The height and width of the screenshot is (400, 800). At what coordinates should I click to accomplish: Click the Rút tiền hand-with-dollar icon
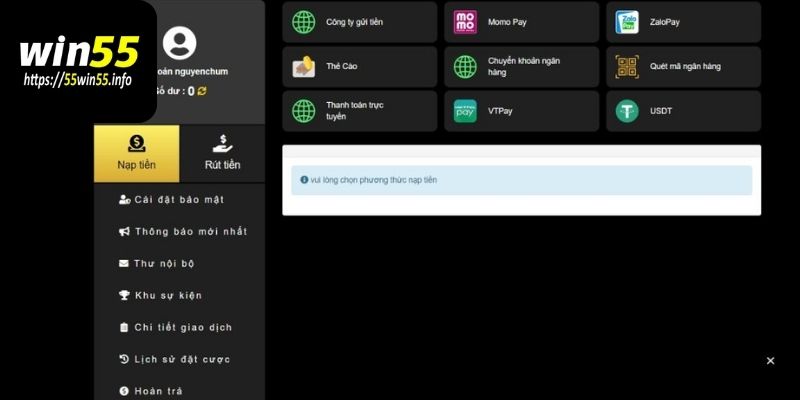click(222, 143)
